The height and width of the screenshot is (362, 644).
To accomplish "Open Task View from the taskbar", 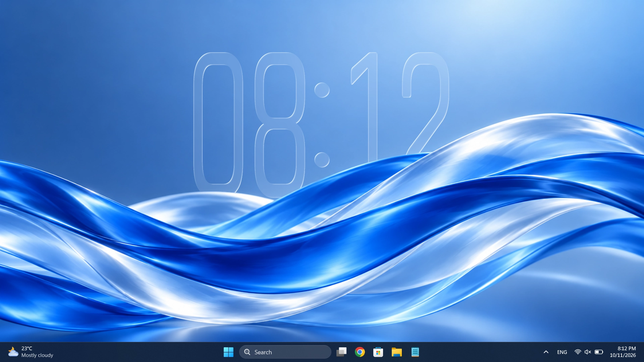I will pyautogui.click(x=341, y=352).
